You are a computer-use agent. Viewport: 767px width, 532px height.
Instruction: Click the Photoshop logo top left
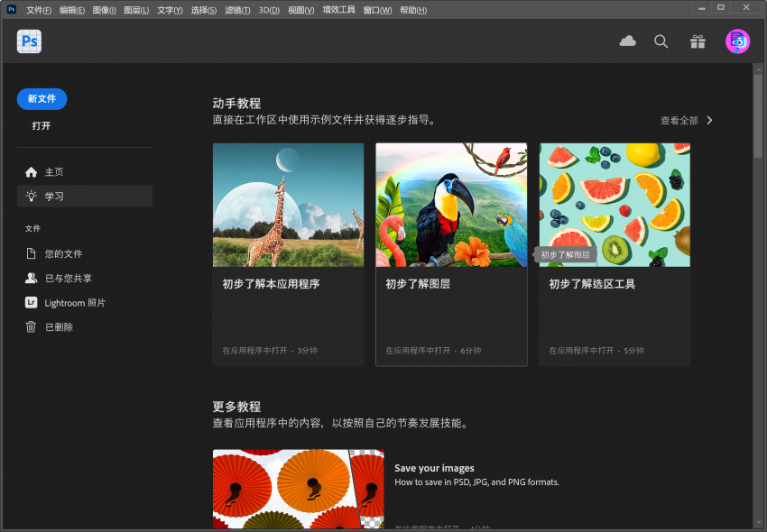[28, 41]
